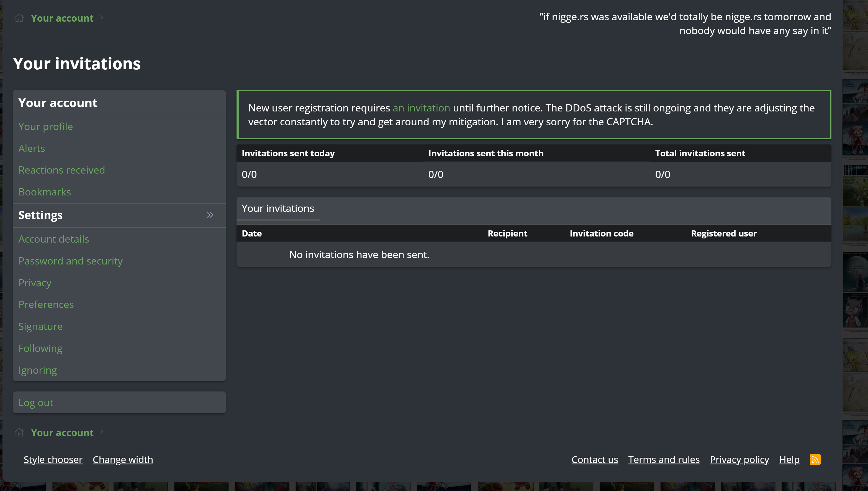The height and width of the screenshot is (491, 868).
Task: Click the Recipient column header
Action: (x=507, y=233)
